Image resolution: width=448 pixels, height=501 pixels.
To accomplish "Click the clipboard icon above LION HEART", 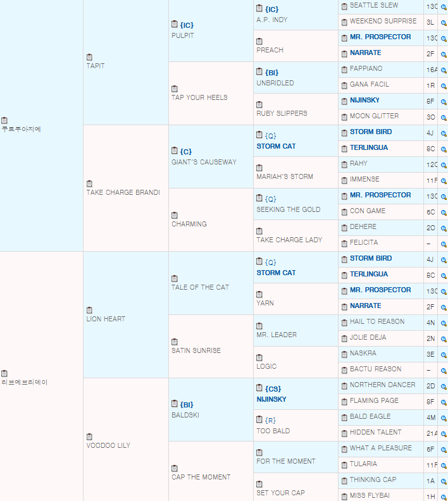I will pyautogui.click(x=89, y=310).
